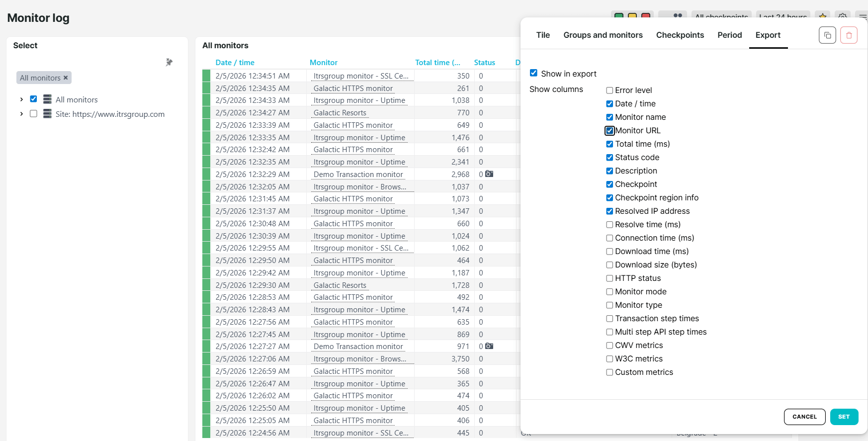Click the CANCEL button
Viewport: 868px width, 441px height.
[804, 417]
